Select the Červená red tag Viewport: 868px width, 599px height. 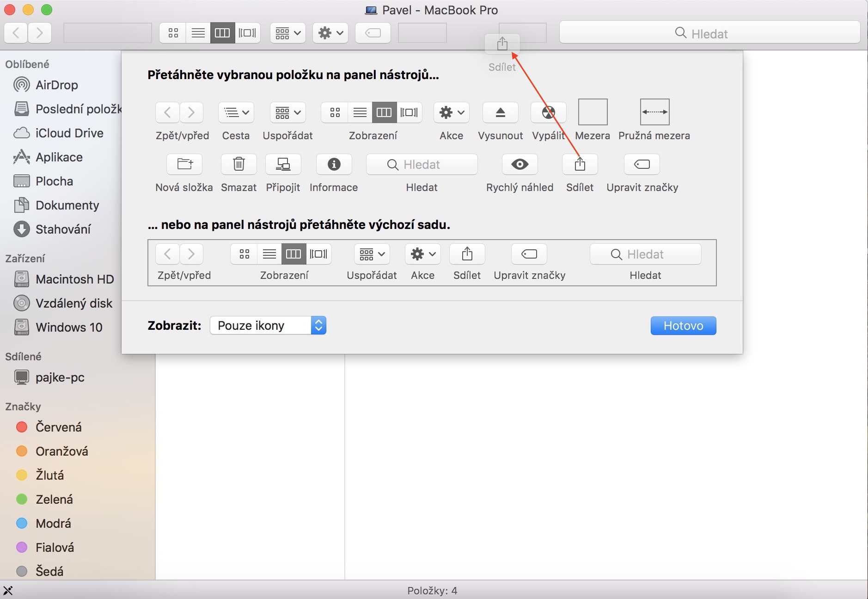point(58,427)
